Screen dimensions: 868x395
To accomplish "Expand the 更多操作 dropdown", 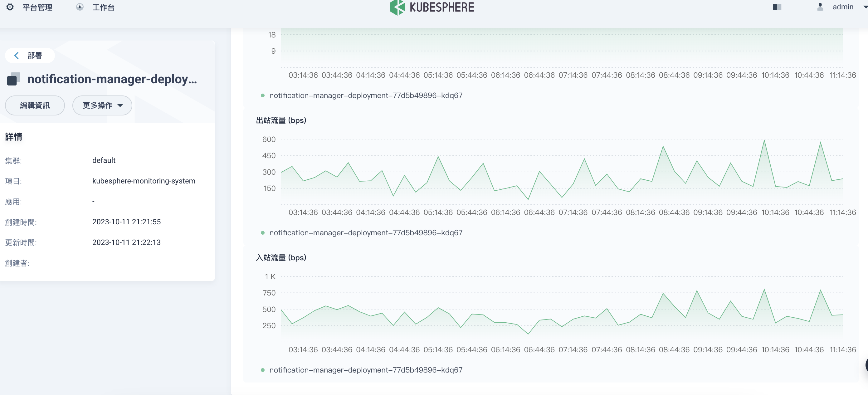I will coord(102,105).
